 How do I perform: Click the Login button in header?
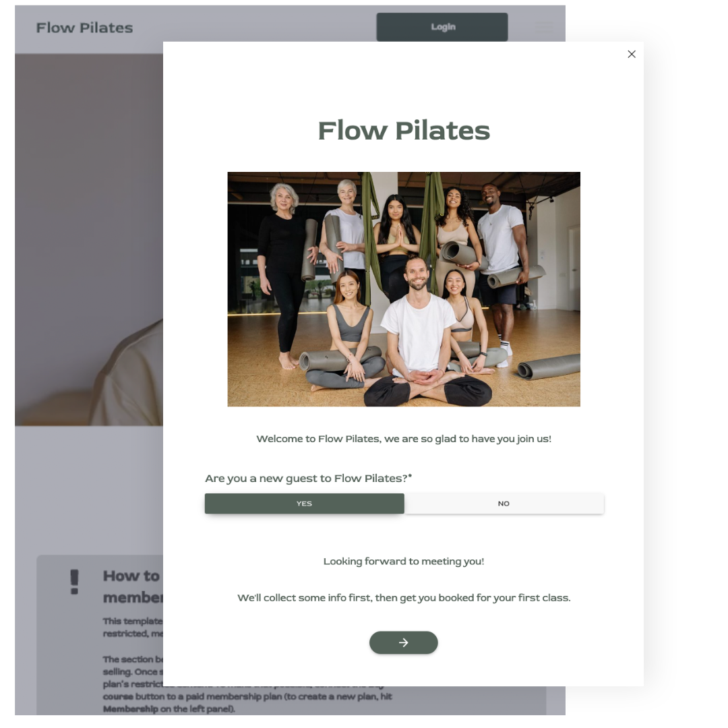(x=442, y=27)
